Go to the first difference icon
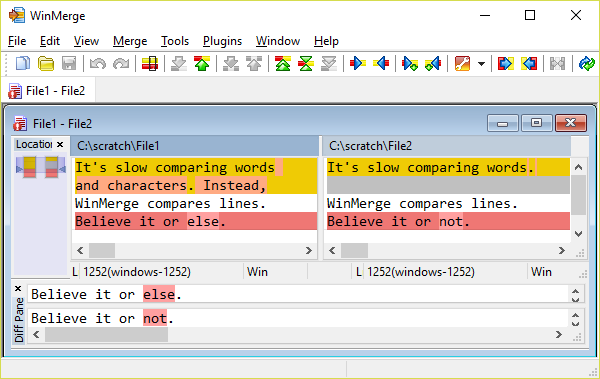This screenshot has width=600, height=379. pos(283,63)
